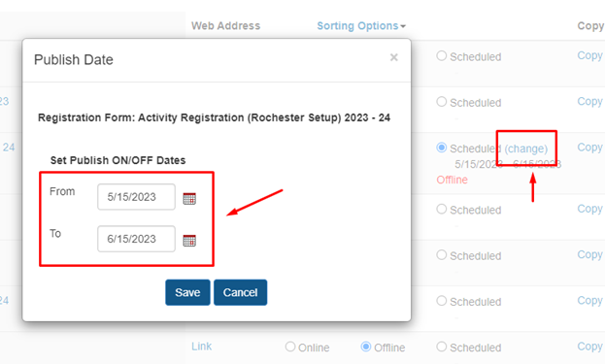Select the Scheduled radio in second row
The width and height of the screenshot is (605, 364).
(442, 102)
